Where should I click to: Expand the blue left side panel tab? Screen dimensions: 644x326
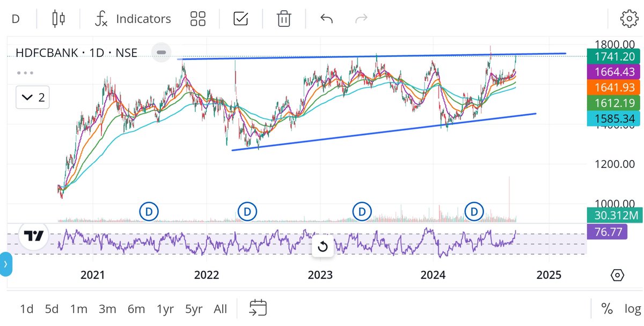[x=5, y=264]
